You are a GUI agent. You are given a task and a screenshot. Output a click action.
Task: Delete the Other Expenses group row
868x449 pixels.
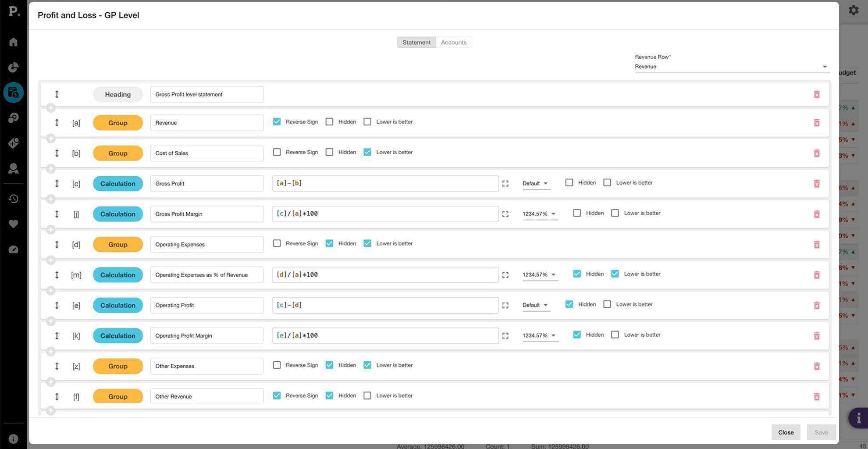[816, 366]
